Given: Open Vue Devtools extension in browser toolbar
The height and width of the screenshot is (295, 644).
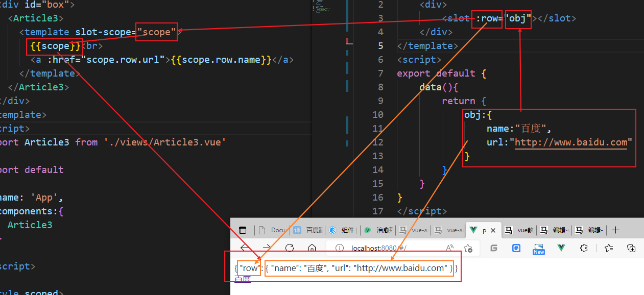Looking at the screenshot, I should tap(561, 248).
